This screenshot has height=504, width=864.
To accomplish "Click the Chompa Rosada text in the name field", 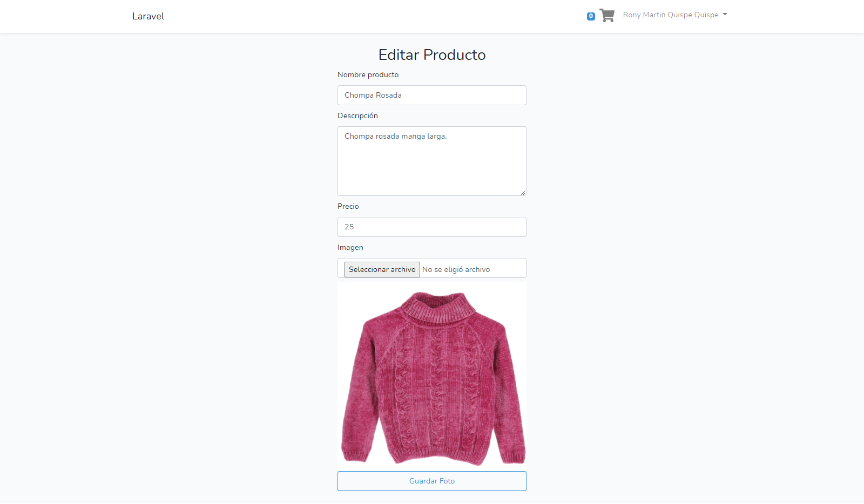I will [x=373, y=95].
